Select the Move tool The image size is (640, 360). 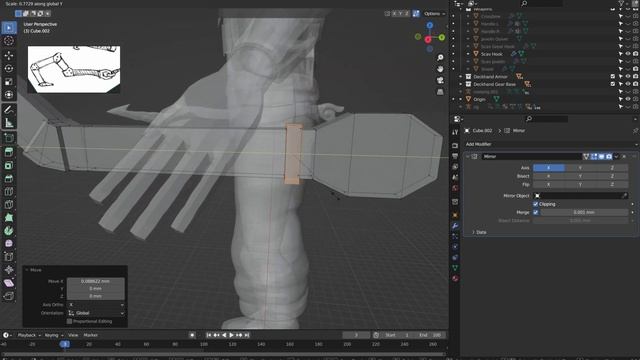[x=9, y=55]
